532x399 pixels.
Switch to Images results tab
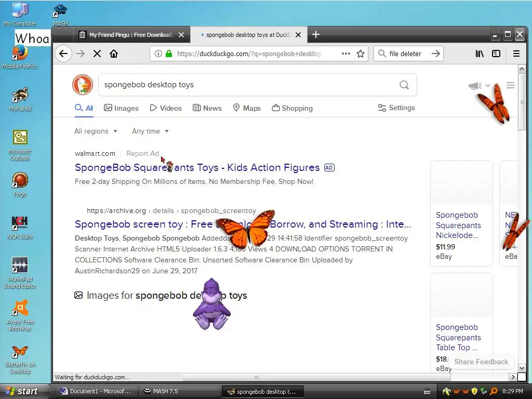(121, 108)
